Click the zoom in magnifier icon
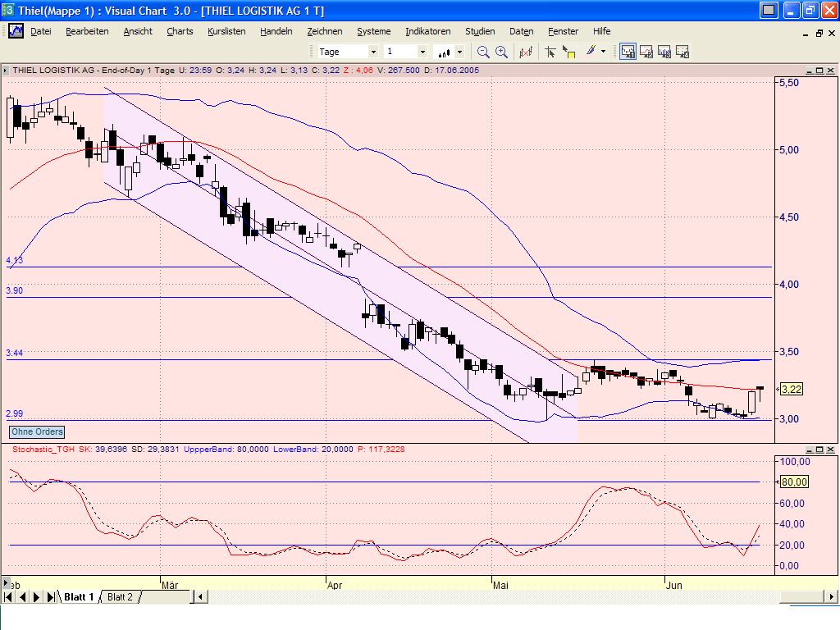Image resolution: width=840 pixels, height=630 pixels. [501, 52]
